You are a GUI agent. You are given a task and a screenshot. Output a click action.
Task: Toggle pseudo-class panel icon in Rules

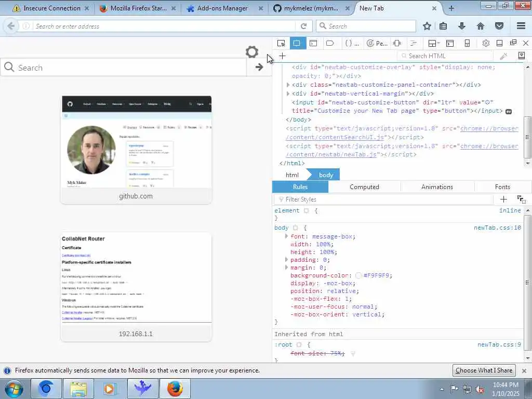[521, 199]
